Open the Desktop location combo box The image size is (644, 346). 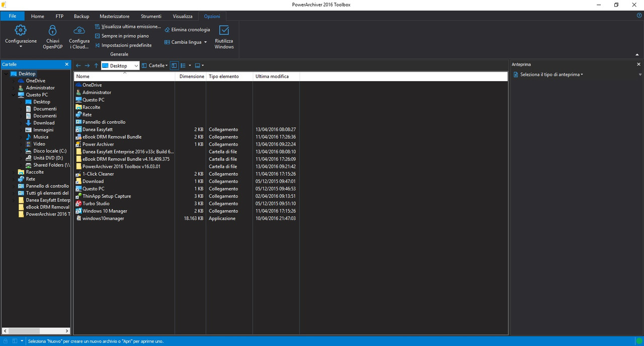(x=120, y=65)
